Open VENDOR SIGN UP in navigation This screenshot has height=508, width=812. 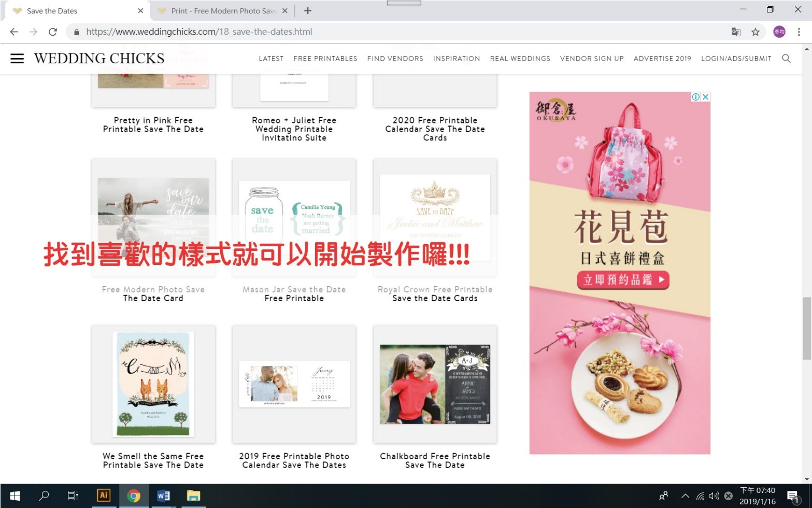(x=592, y=59)
